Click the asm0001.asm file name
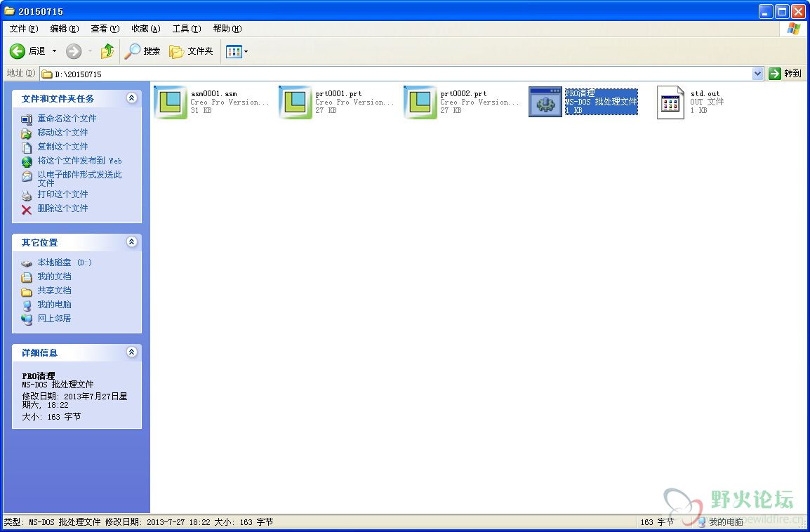810x532 pixels. point(214,93)
